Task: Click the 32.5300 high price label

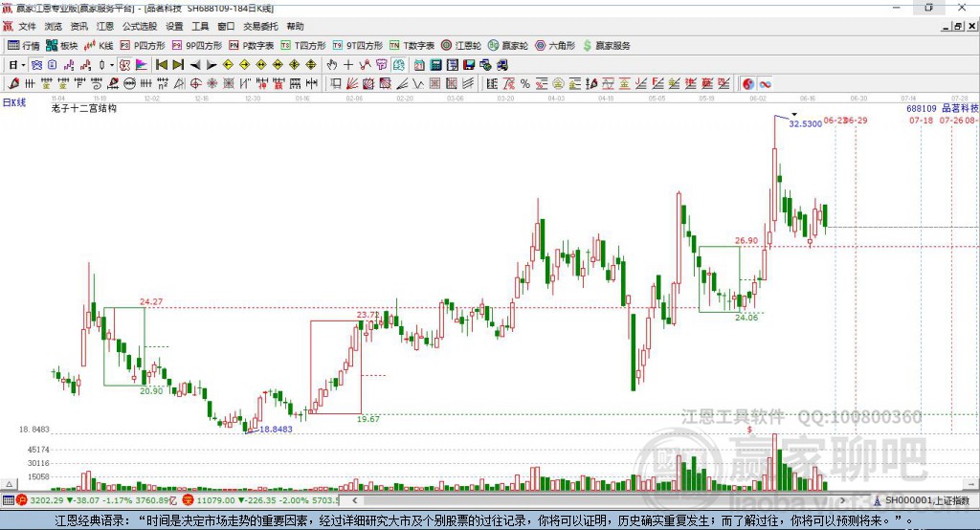Action: [x=805, y=123]
